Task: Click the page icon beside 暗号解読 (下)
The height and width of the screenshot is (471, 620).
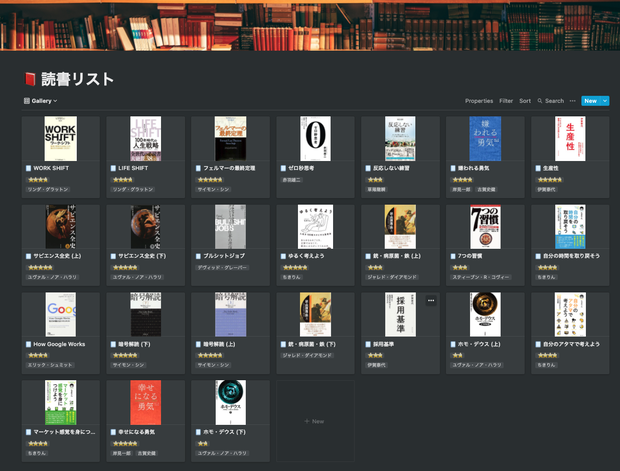Action: (113, 344)
